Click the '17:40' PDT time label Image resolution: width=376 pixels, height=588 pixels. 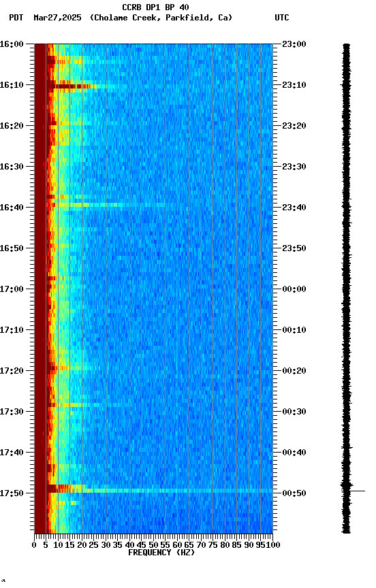pyautogui.click(x=12, y=453)
